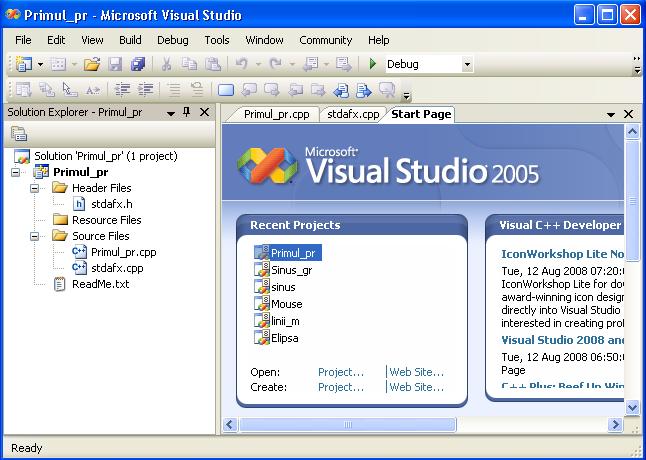
Task: Select Sinus_gr in Recent Projects
Action: pos(291,270)
